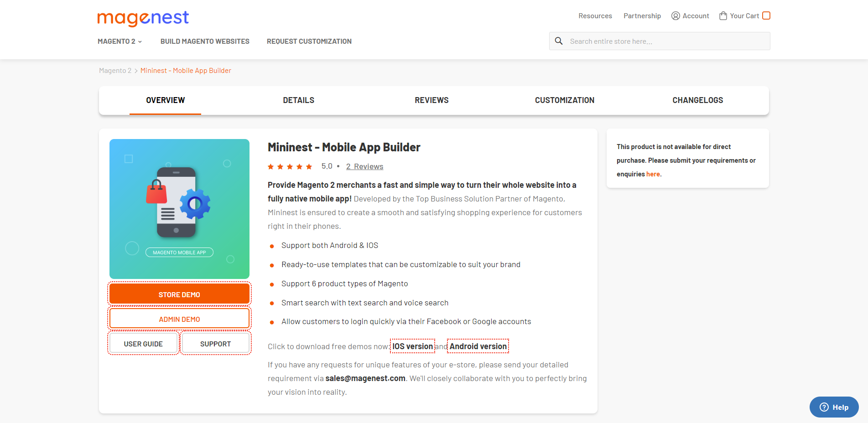Show the Changelogs tab
This screenshot has height=423, width=868.
click(x=698, y=100)
